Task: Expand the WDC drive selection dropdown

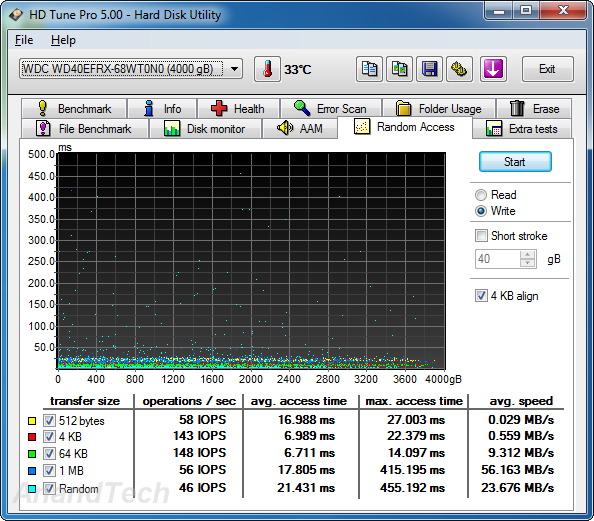Action: click(234, 69)
